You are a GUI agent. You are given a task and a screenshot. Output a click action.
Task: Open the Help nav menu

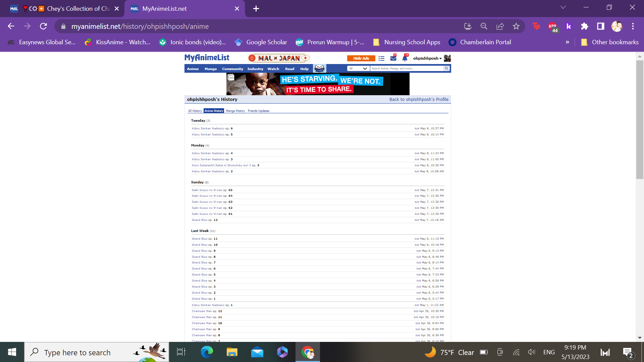304,69
